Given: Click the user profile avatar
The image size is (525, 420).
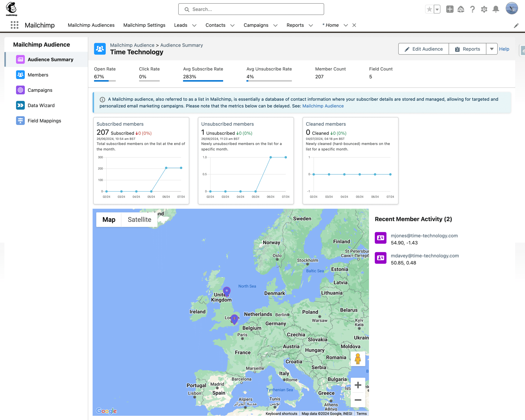Looking at the screenshot, I should tap(512, 9).
